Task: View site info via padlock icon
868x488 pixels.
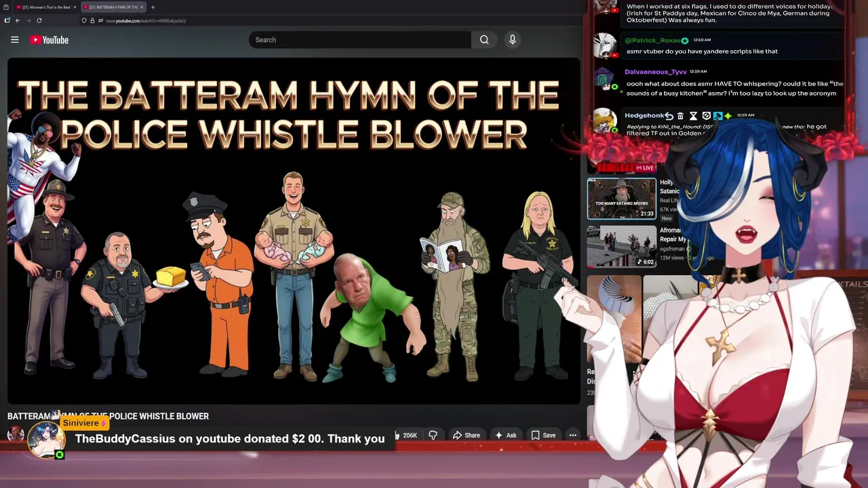Action: pos(92,21)
